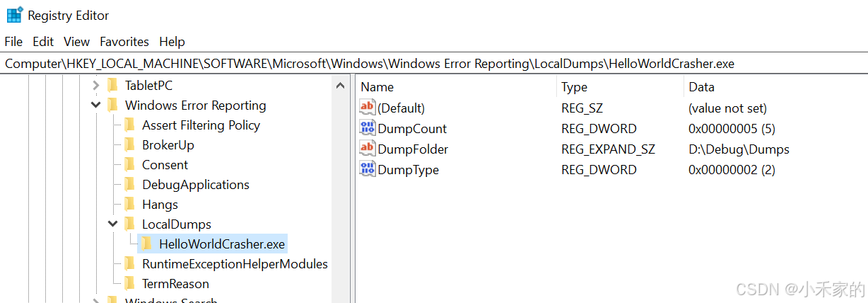The width and height of the screenshot is (868, 303).
Task: Click the Hangs folder icon
Action: (x=129, y=205)
